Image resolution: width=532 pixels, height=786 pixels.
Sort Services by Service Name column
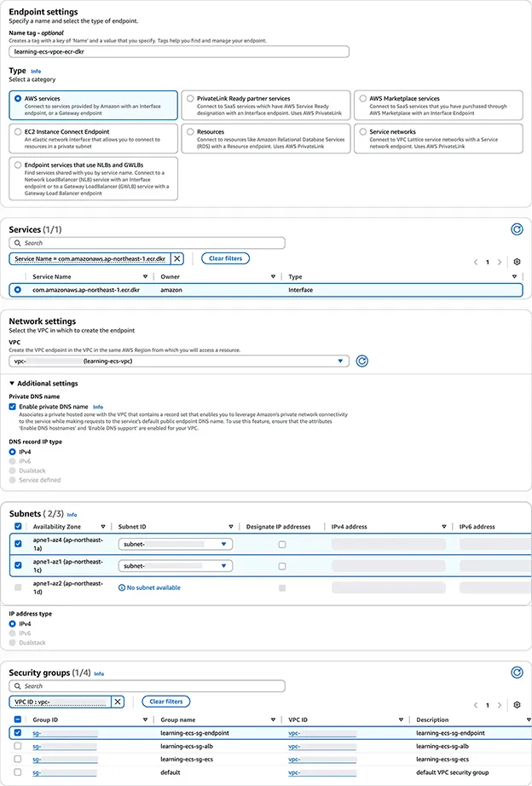coord(146,277)
